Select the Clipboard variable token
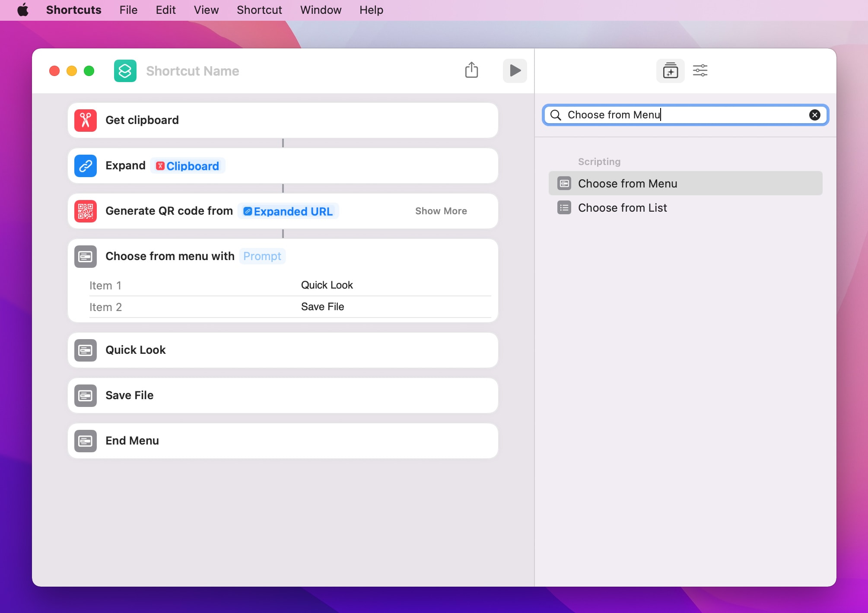The width and height of the screenshot is (868, 613). [x=188, y=166]
